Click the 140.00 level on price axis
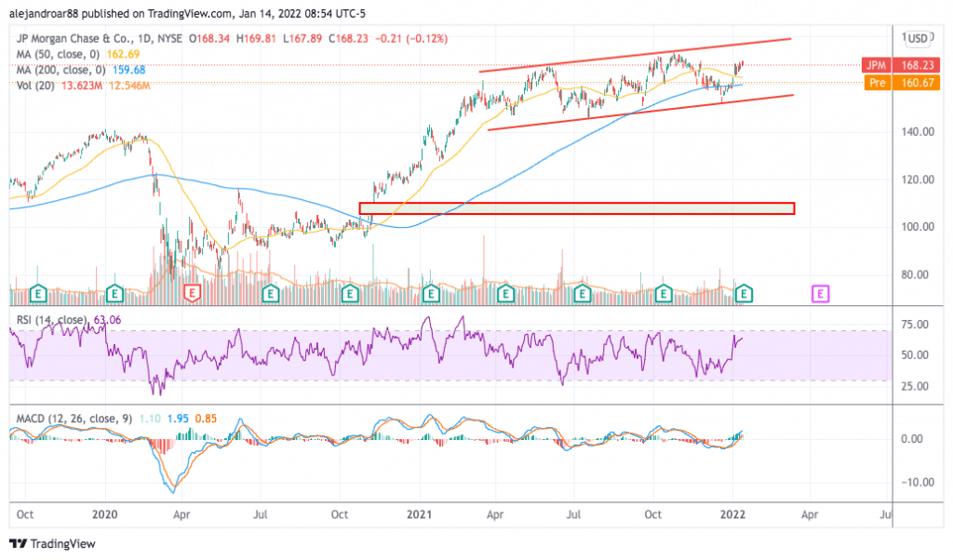The height and width of the screenshot is (560, 953). [x=918, y=132]
